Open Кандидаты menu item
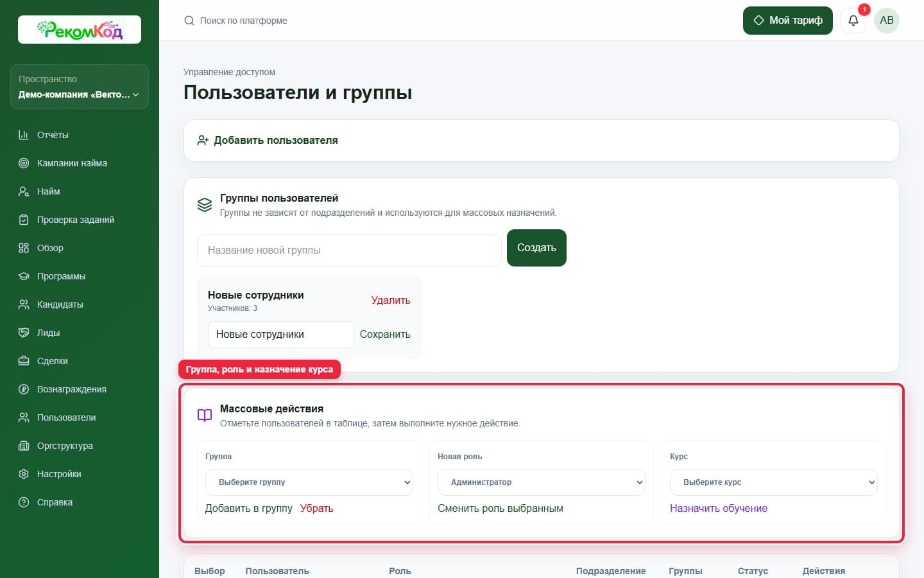Screen dimensions: 924x578 (80, 304)
